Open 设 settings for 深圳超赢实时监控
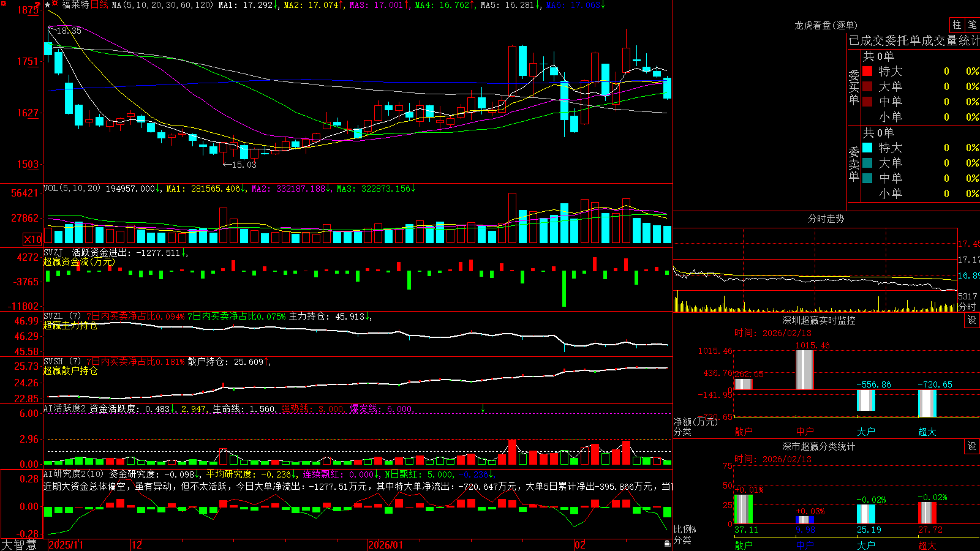 972,320
